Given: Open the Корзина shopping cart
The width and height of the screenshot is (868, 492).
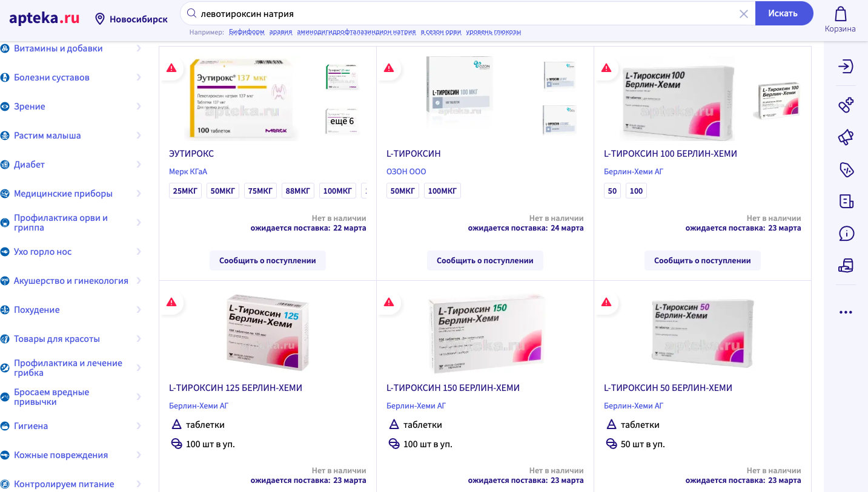Looking at the screenshot, I should pos(840,19).
